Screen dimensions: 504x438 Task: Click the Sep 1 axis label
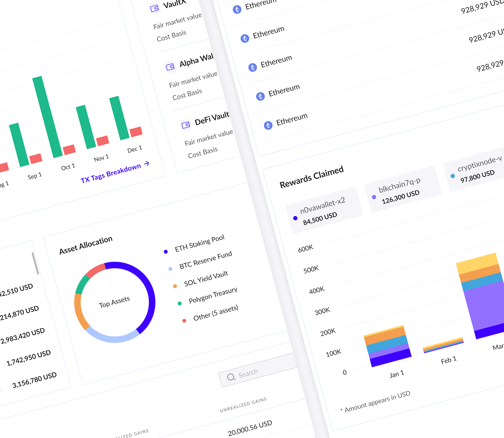coord(35,176)
